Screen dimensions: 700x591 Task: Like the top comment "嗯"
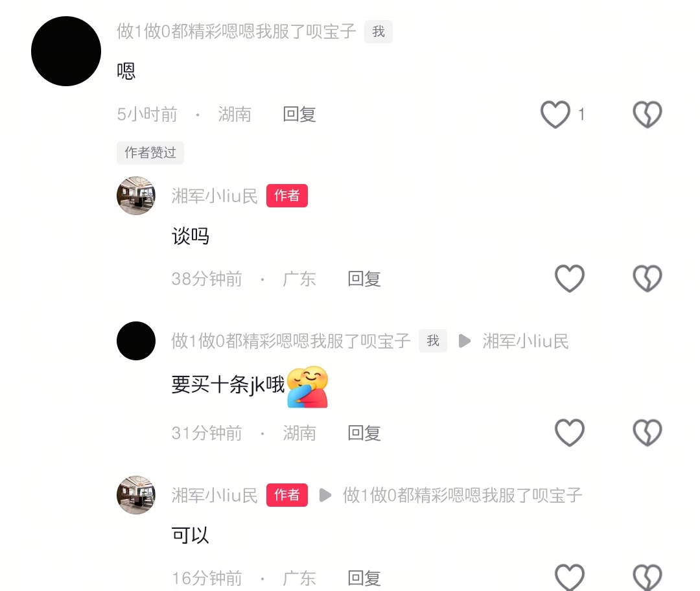click(555, 114)
